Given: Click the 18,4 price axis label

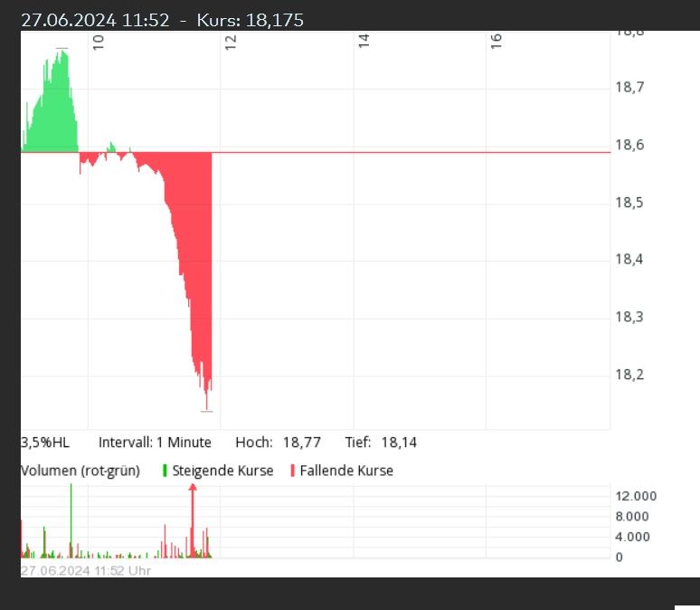Looking at the screenshot, I should click(629, 259).
